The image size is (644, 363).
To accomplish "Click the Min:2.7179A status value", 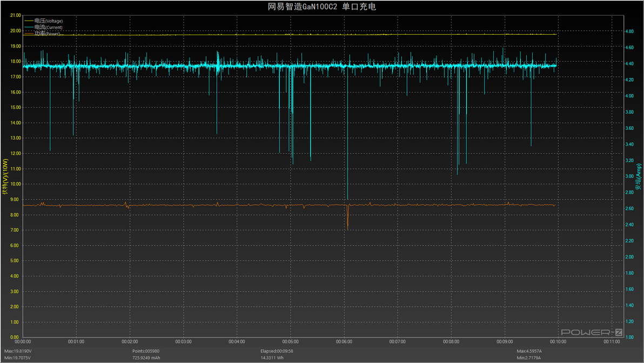I will 528,358.
